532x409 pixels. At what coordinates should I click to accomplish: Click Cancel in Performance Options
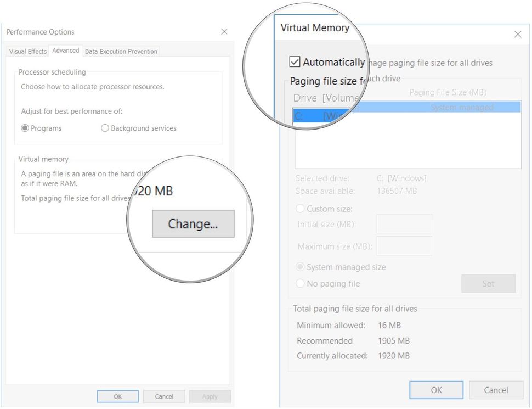pyautogui.click(x=164, y=396)
